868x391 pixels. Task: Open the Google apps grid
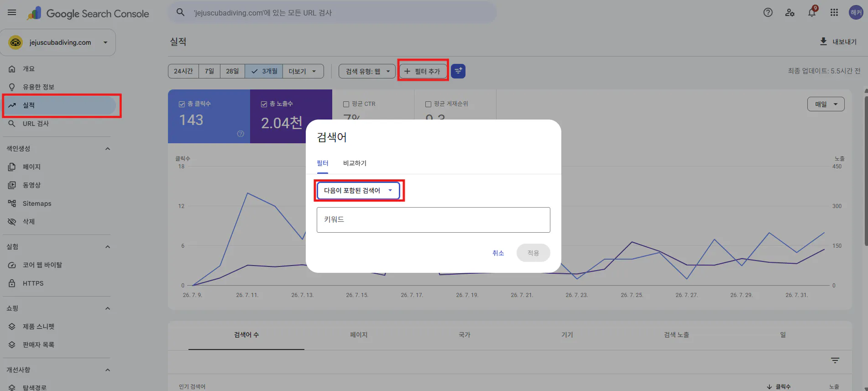pos(834,13)
